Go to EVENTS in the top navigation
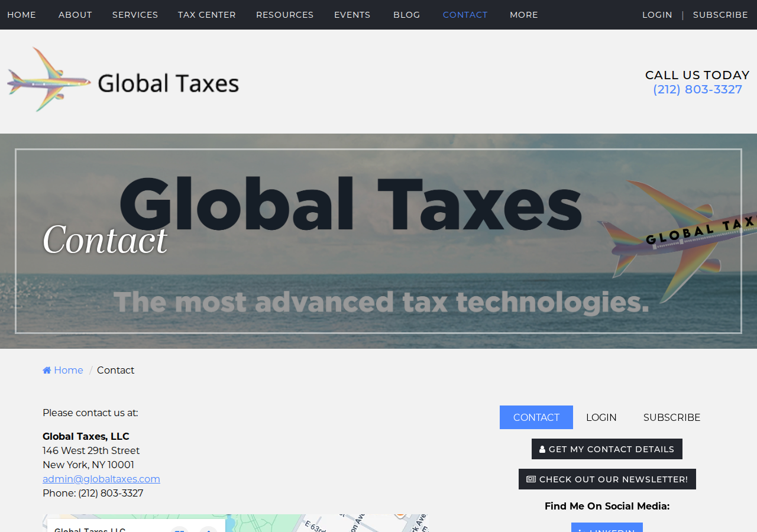 click(x=352, y=15)
